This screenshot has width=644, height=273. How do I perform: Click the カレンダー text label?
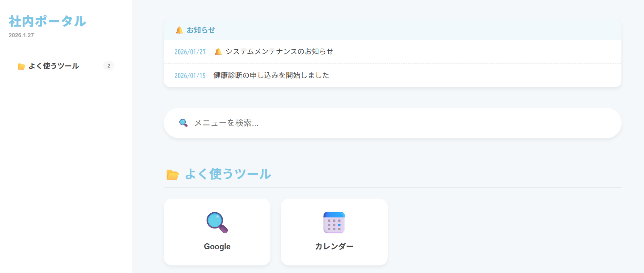pyautogui.click(x=334, y=246)
